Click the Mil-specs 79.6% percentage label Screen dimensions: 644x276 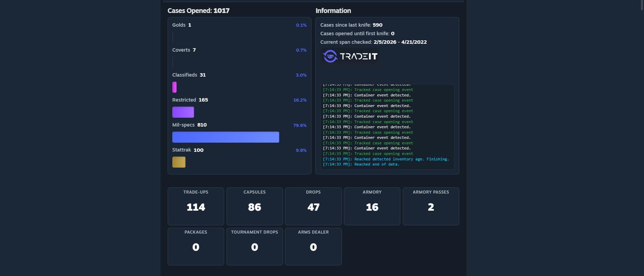tap(300, 126)
